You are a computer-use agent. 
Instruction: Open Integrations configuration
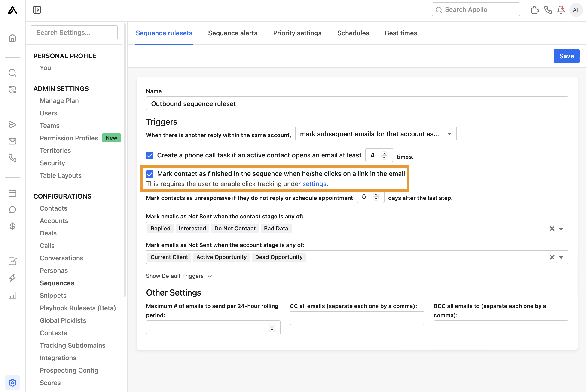[58, 358]
